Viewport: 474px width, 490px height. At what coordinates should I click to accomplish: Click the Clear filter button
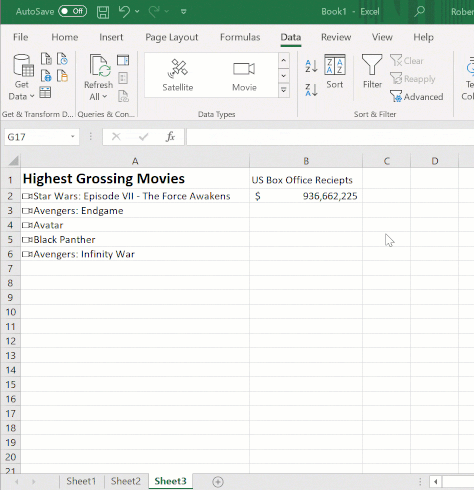pyautogui.click(x=407, y=61)
